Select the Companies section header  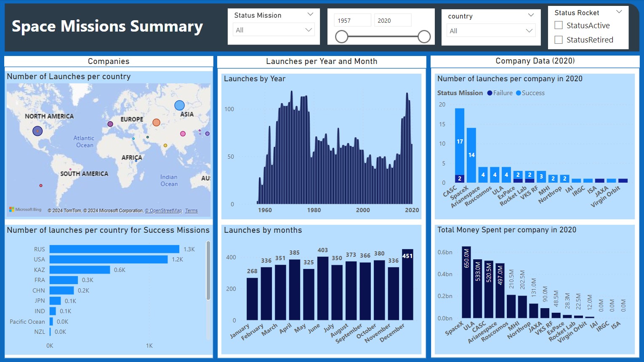click(109, 61)
